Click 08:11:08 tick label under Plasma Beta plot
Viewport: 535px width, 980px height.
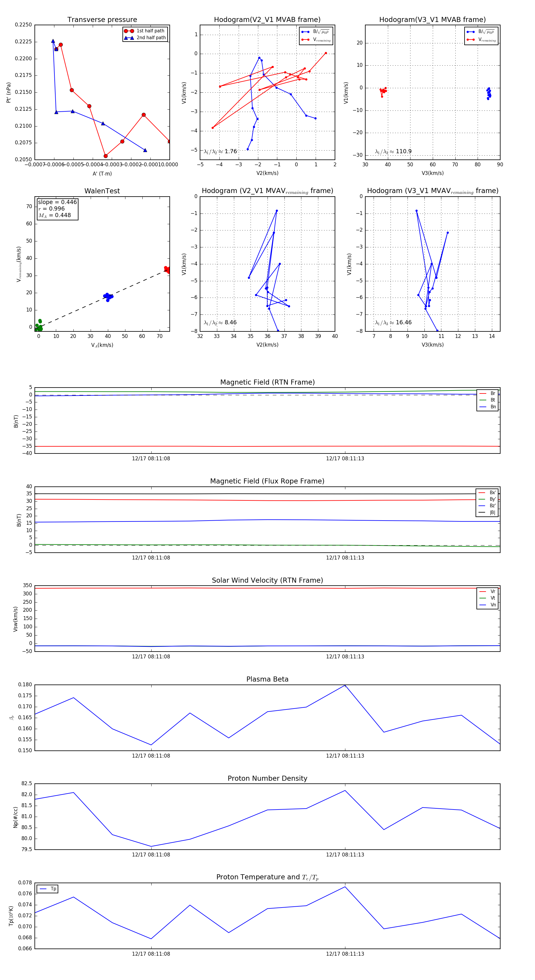[x=151, y=756]
